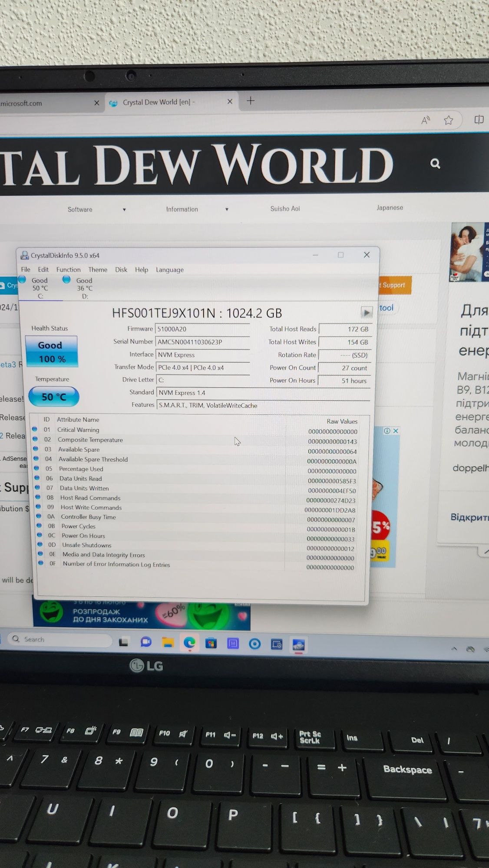The width and height of the screenshot is (489, 868).
Task: Open the Suisho Aoi nav link
Action: [285, 209]
